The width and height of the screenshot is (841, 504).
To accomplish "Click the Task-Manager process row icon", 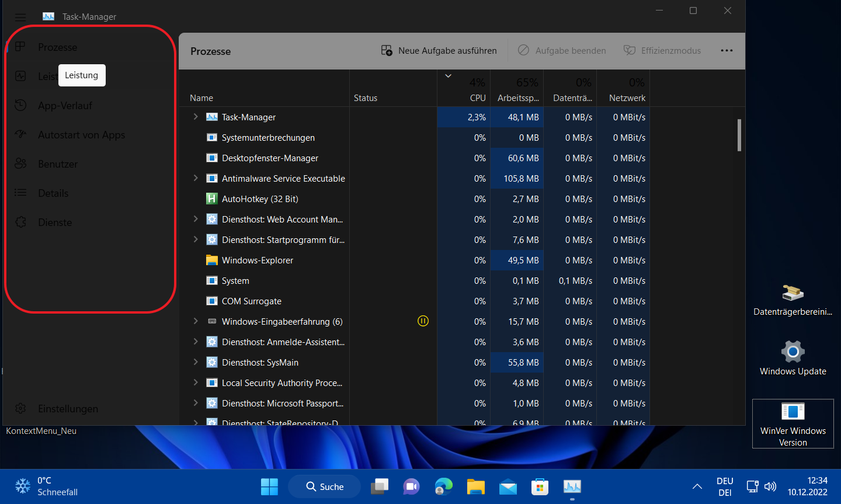I will (212, 117).
